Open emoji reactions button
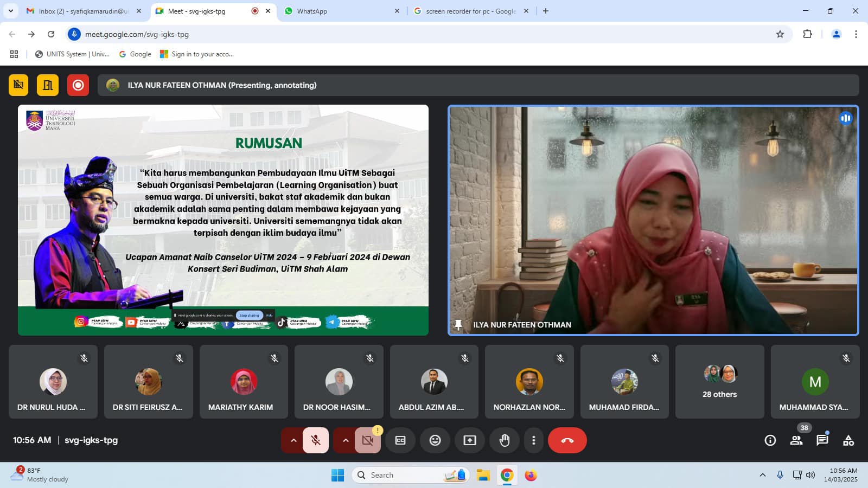 pos(435,440)
